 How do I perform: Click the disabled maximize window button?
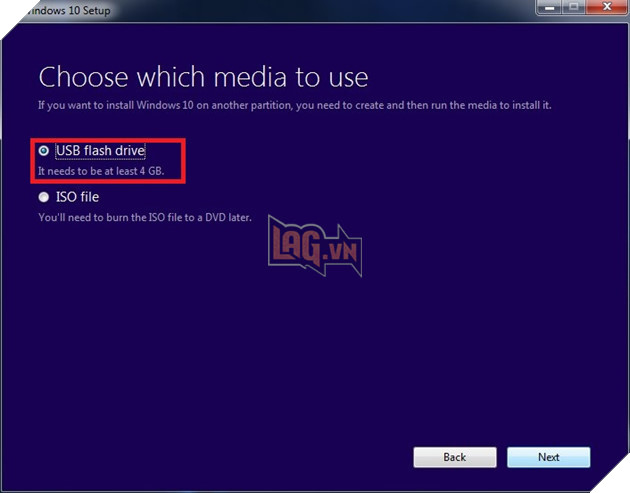coord(574,7)
